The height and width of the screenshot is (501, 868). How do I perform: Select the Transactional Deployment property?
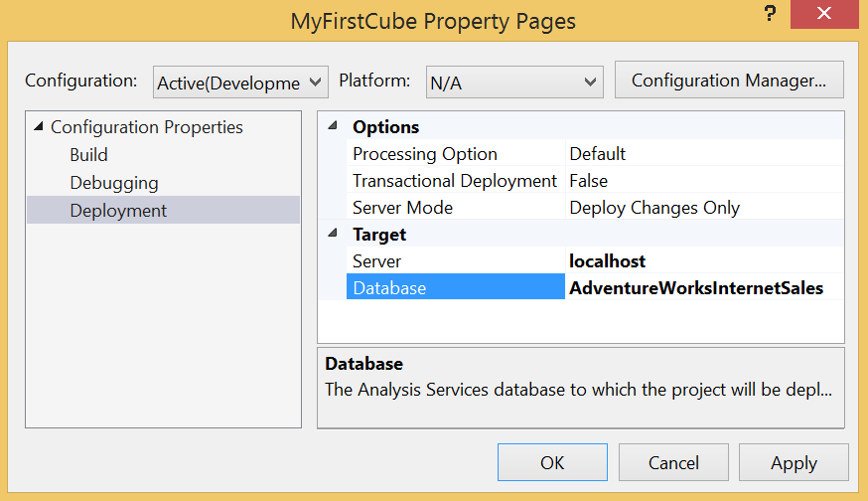455,181
